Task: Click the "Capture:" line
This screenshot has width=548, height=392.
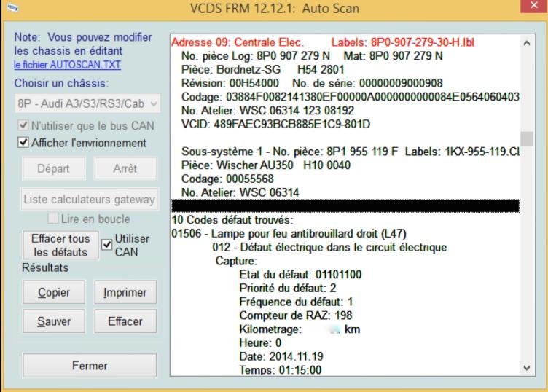Action: click(x=236, y=261)
